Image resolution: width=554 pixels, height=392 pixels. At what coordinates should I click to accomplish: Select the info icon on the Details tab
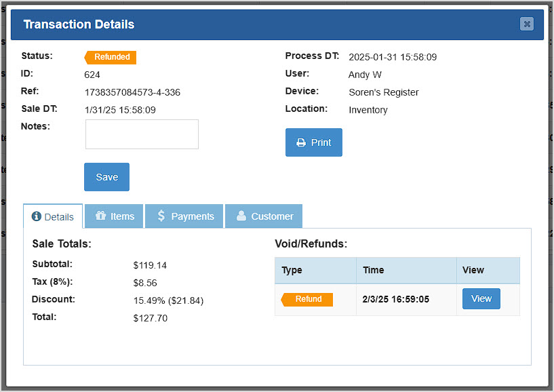[x=38, y=216]
